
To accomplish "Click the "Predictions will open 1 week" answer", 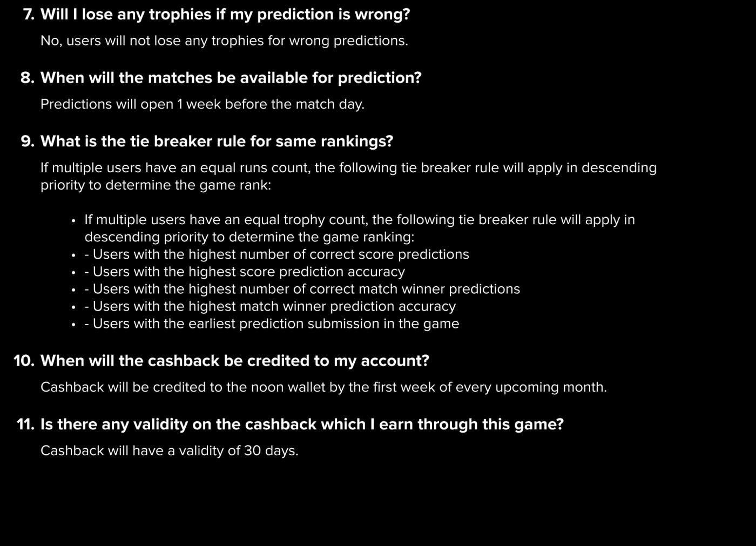I will [x=202, y=104].
